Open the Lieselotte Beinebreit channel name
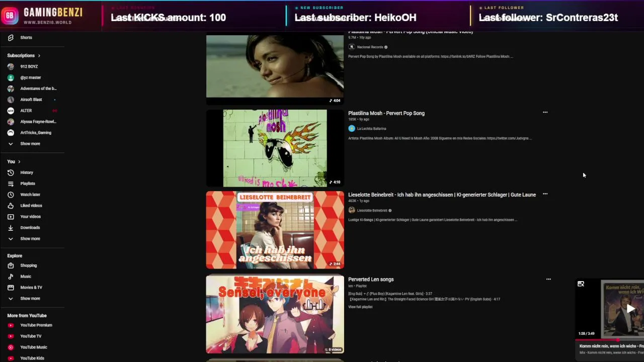644x362 pixels. [x=372, y=210]
